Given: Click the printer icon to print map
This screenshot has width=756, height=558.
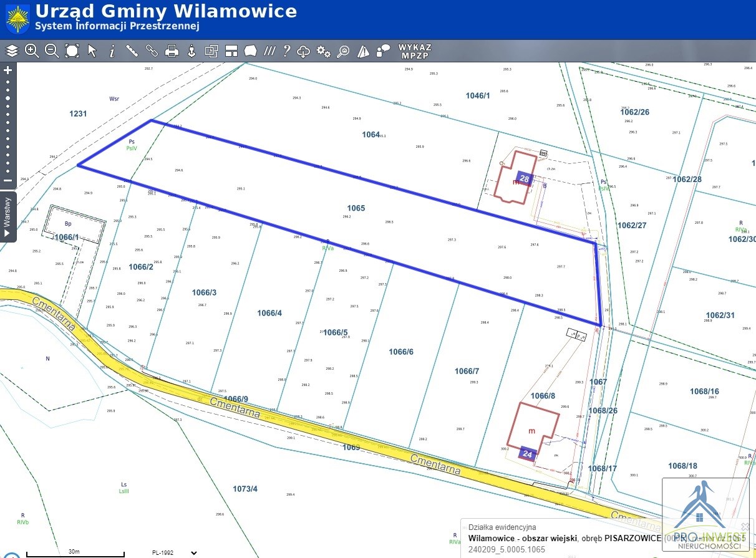Looking at the screenshot, I should [172, 51].
